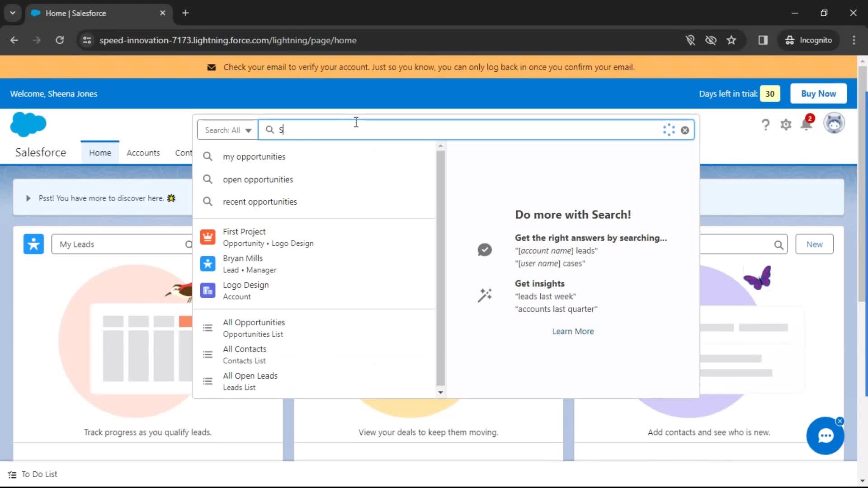Open the chat assistant bubble
This screenshot has width=868, height=488.
pyautogui.click(x=825, y=436)
